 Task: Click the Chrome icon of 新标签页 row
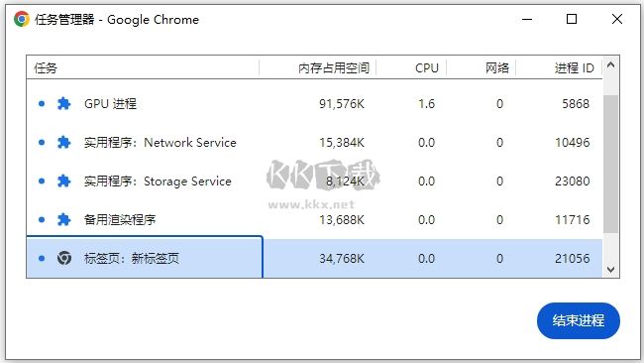[64, 258]
